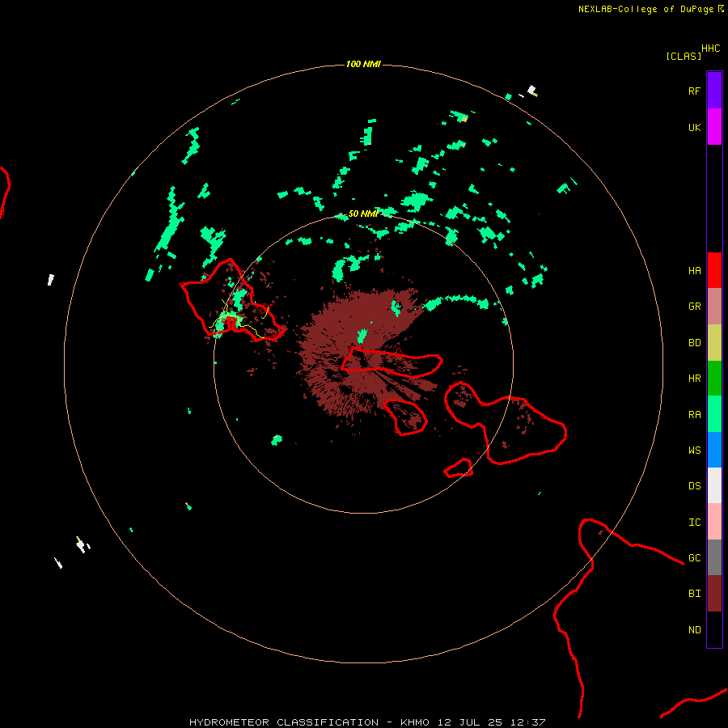Click the BD yellow legend swatch

(714, 342)
